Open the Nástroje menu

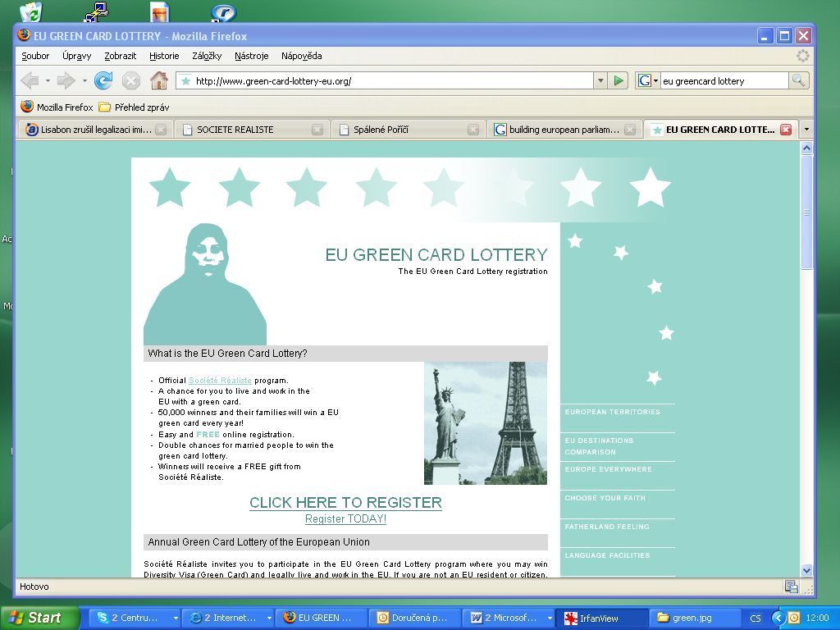[x=251, y=56]
